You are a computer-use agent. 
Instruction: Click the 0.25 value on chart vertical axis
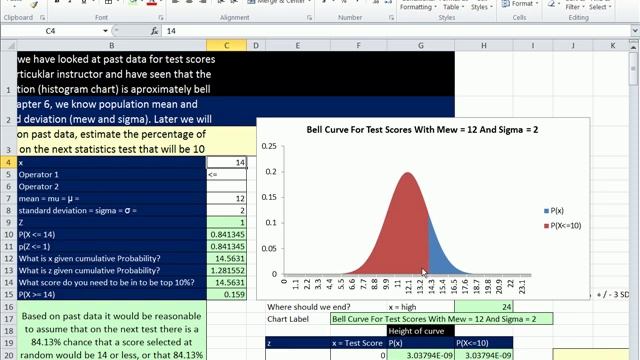click(269, 146)
